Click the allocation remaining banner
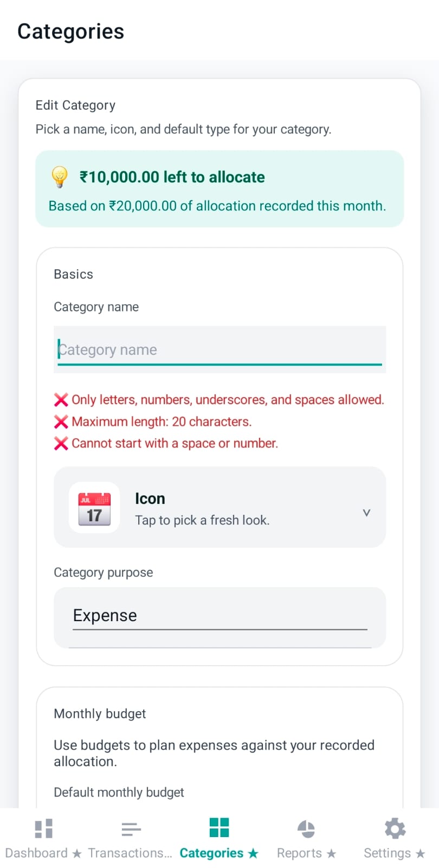Image resolution: width=439 pixels, height=868 pixels. point(219,189)
